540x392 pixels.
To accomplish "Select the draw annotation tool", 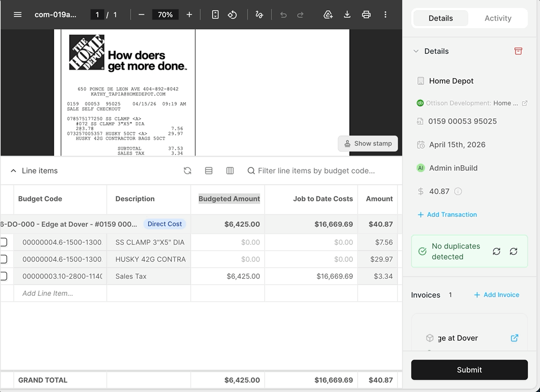I will (x=259, y=14).
